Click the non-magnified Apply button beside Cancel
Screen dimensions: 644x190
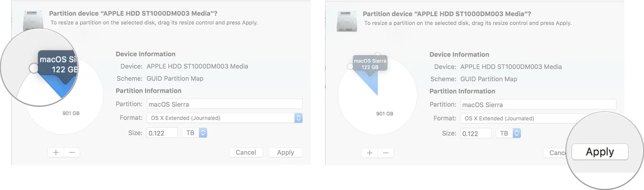285,153
